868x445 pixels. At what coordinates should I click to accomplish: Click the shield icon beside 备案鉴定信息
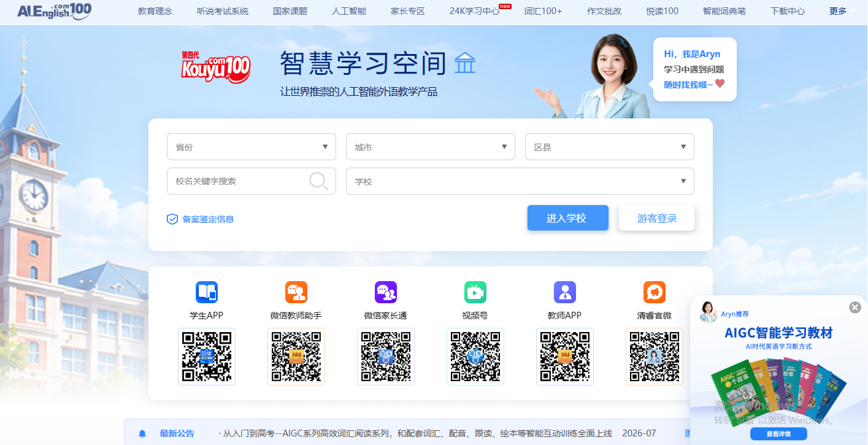[172, 219]
